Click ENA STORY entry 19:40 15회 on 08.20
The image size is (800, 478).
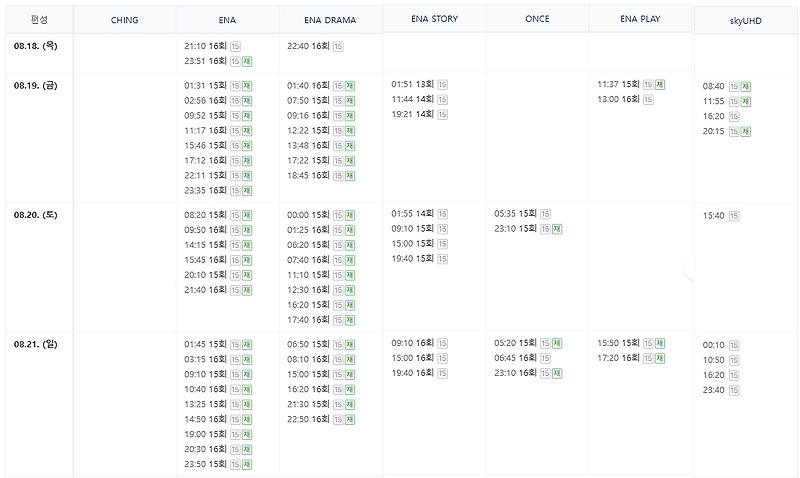(412, 259)
